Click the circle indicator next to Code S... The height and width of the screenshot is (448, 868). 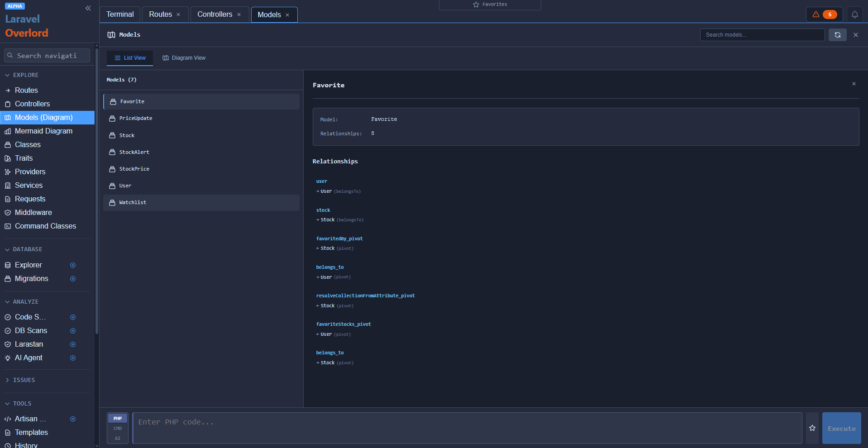(x=73, y=317)
